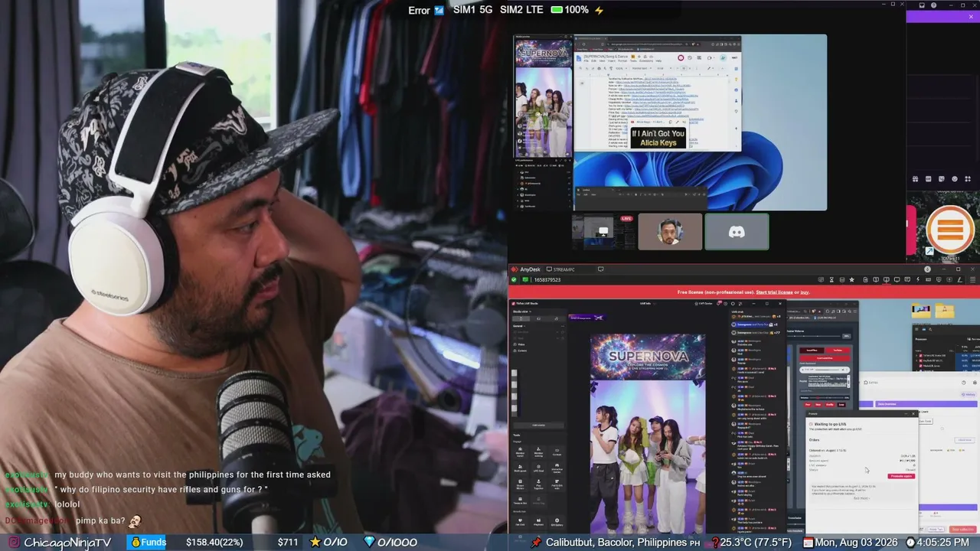
Task: Expand 'See more' in the Promote popup
Action: pyautogui.click(x=861, y=498)
